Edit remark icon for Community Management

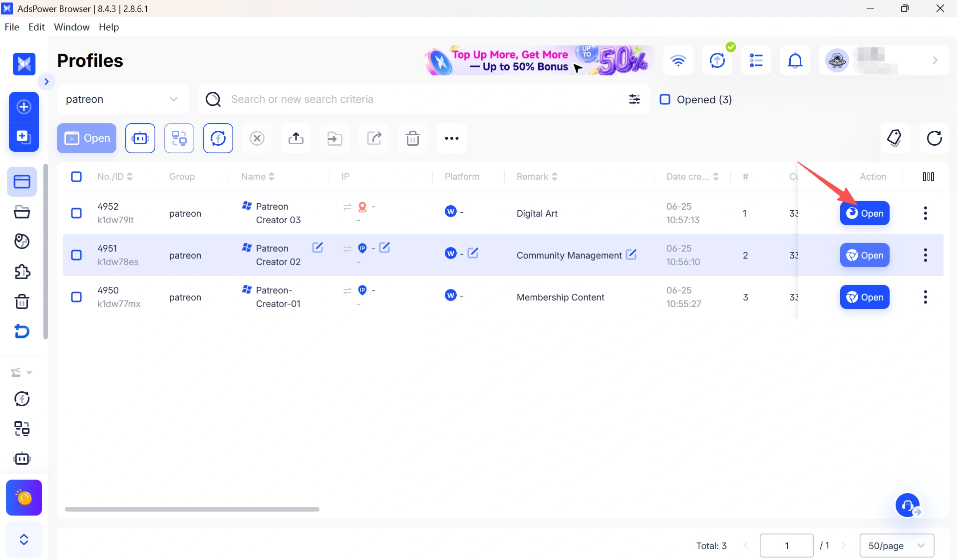click(x=631, y=255)
